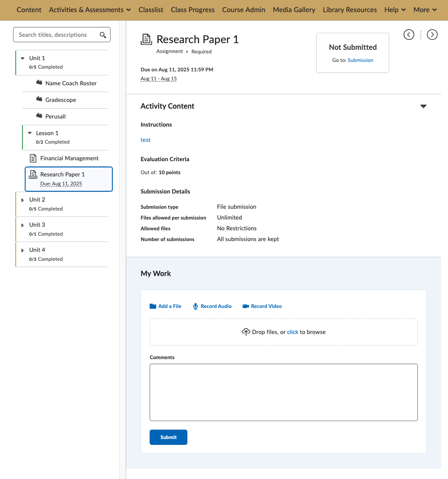The width and height of the screenshot is (448, 479).
Task: Collapse the Lesson 1 submodule
Action: (x=30, y=133)
